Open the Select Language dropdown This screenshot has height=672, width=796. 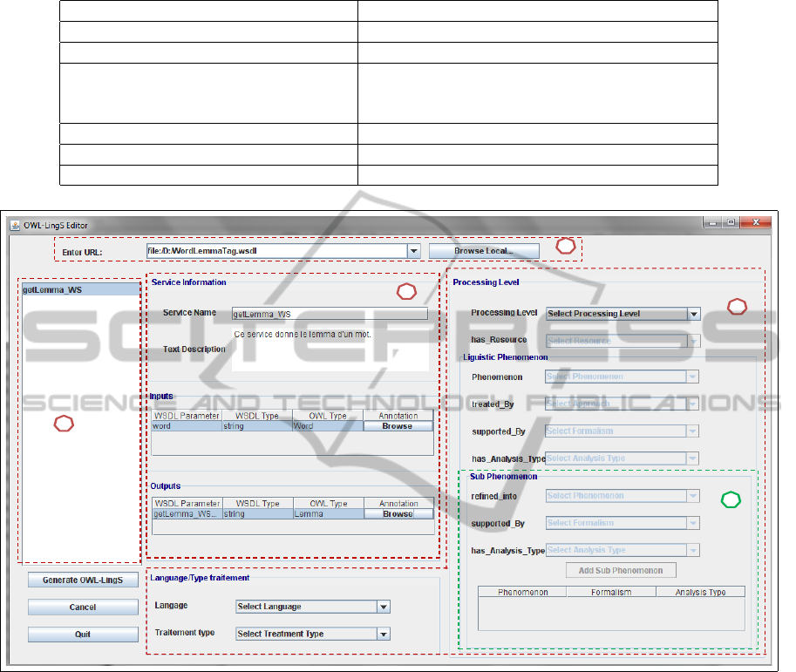tap(383, 607)
